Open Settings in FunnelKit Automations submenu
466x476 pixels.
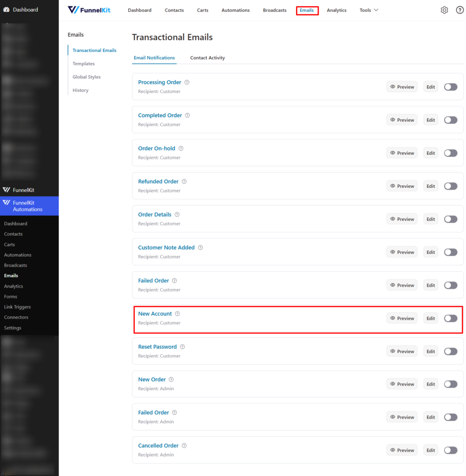tap(13, 328)
